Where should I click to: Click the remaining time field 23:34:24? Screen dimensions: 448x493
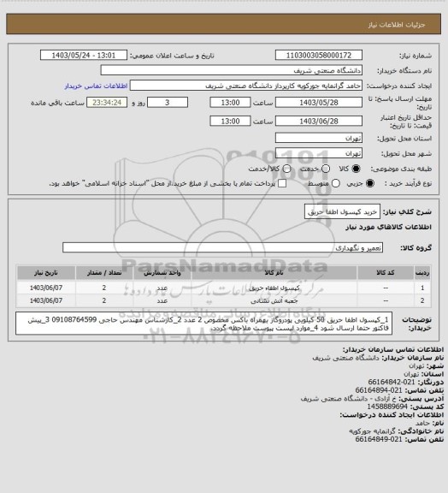click(x=107, y=103)
